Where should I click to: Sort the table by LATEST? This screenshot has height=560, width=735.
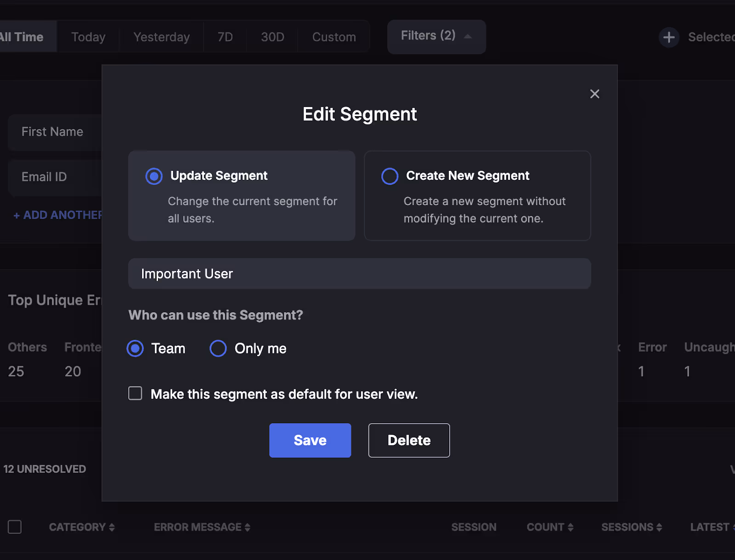click(711, 527)
